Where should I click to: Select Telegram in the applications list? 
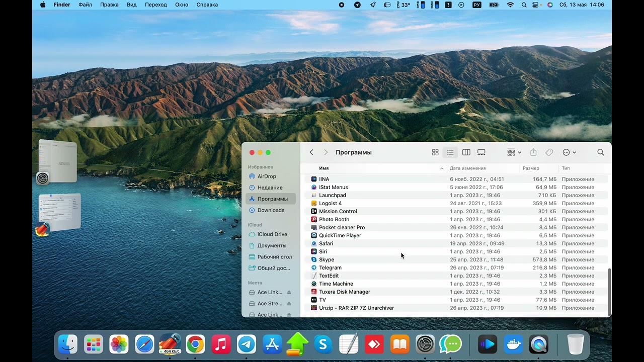click(456, 267)
